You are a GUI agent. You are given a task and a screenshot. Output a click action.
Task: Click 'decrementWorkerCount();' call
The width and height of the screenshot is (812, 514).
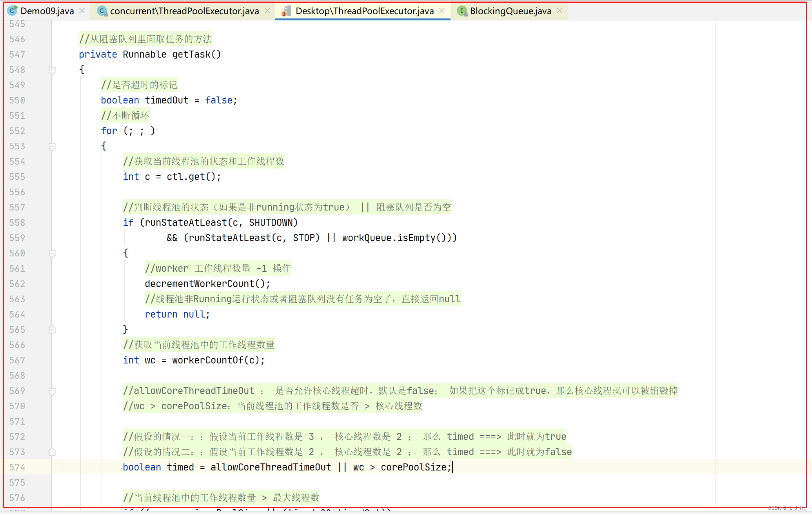point(207,284)
